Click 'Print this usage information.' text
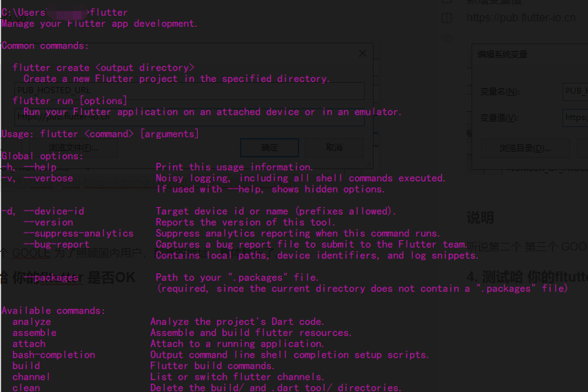Screen dimensions: 588x392 (234, 167)
